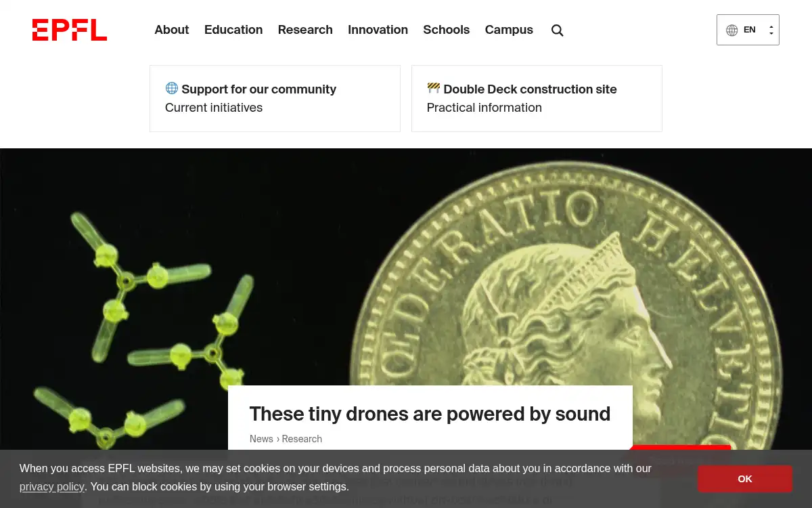Click the Current initiatives text

tap(214, 108)
